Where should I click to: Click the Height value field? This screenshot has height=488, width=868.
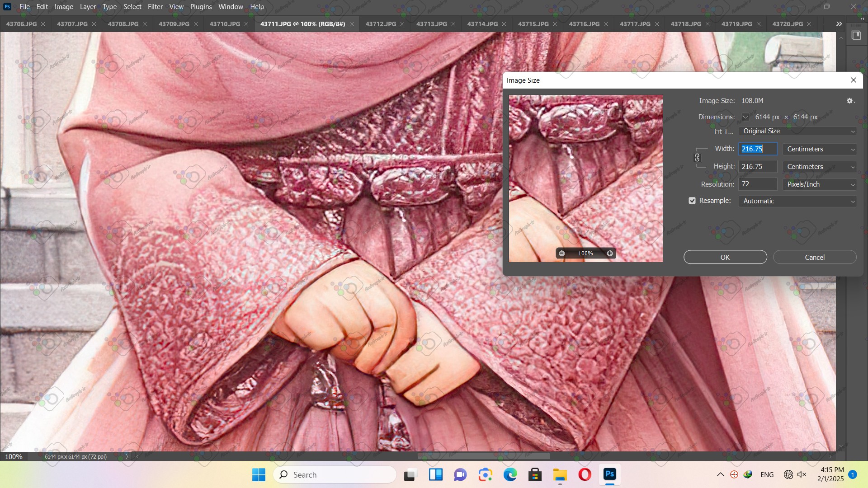[x=758, y=167]
